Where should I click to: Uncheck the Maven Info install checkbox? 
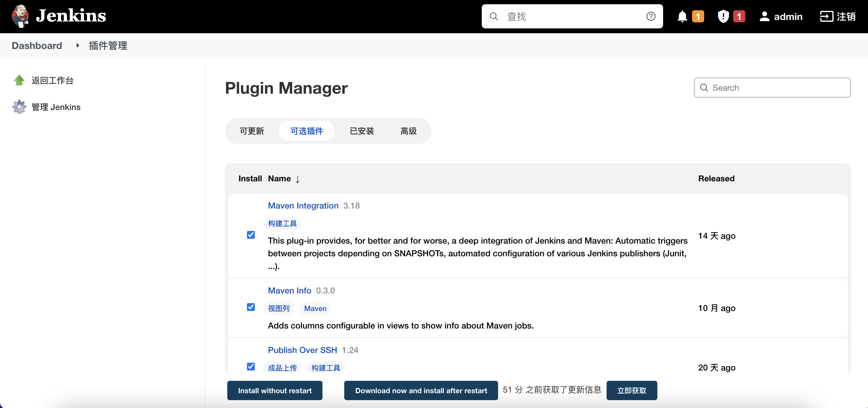[251, 307]
